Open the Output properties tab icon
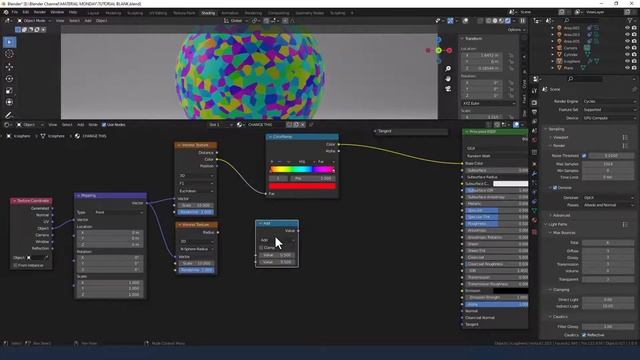 point(534,112)
